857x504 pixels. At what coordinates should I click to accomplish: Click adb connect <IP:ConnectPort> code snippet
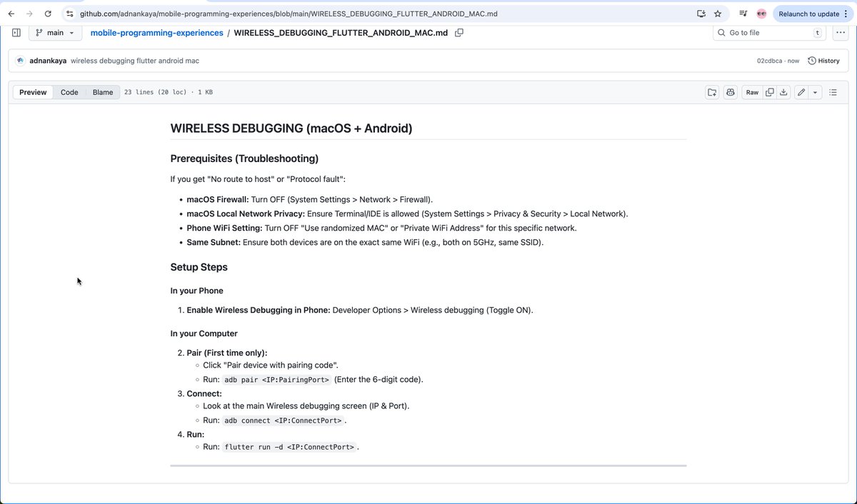point(284,420)
